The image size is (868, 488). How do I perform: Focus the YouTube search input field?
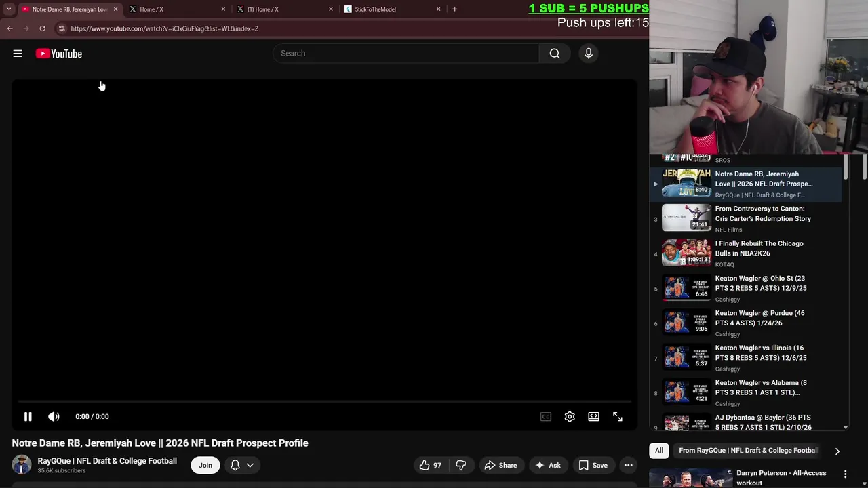(x=406, y=54)
